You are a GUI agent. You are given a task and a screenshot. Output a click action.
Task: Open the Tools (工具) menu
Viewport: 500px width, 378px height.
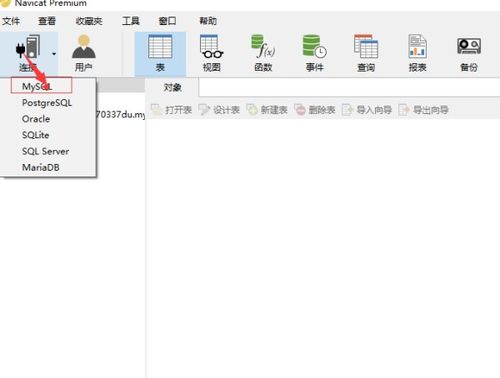click(x=131, y=21)
